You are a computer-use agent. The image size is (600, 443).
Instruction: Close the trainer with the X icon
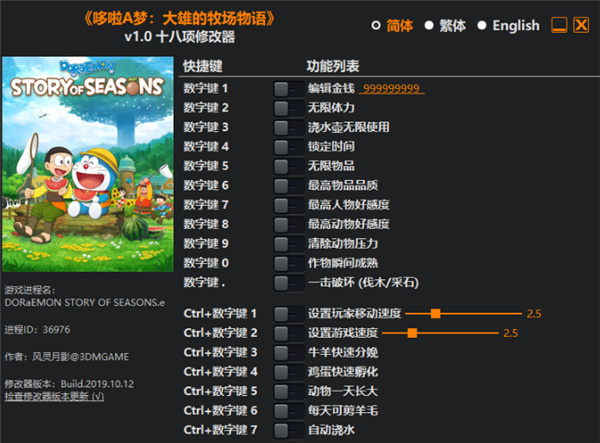(x=581, y=25)
